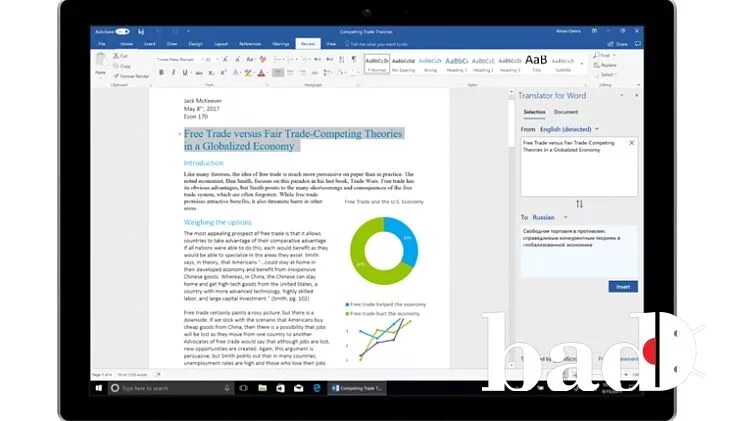Toggle the AutoSave switch
Screen dimensions: 735x421
click(122, 31)
